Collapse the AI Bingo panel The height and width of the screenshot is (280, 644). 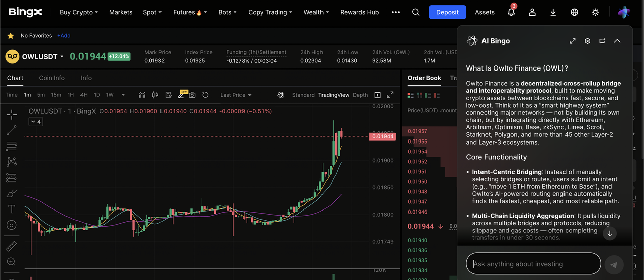pyautogui.click(x=617, y=41)
